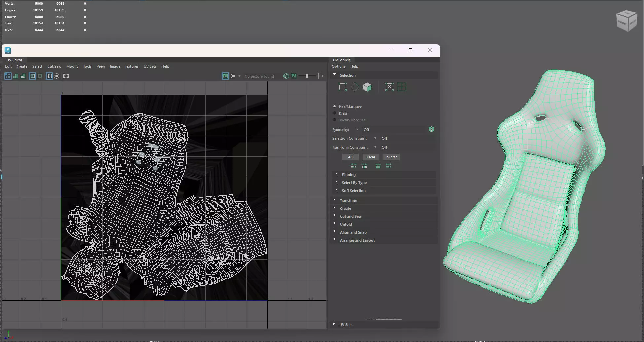Image resolution: width=644 pixels, height=342 pixels.
Task: Toggle the checkered tile texture icon
Action: tap(233, 76)
